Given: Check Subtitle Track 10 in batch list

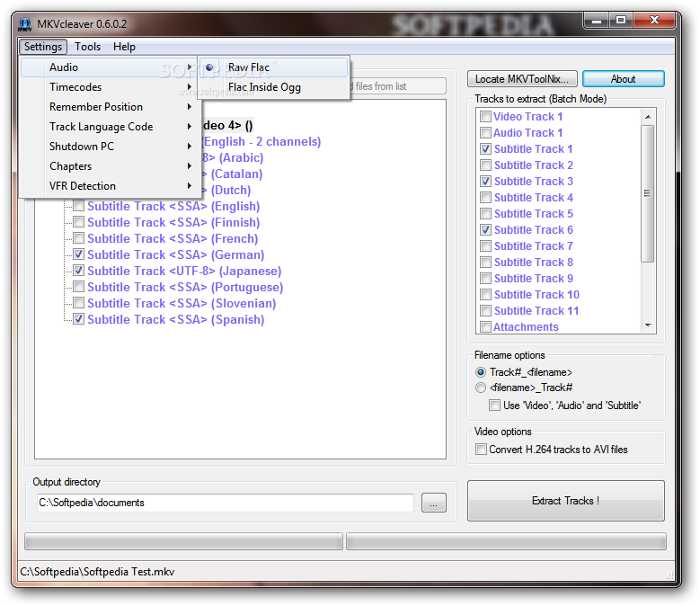Looking at the screenshot, I should pyautogui.click(x=485, y=295).
